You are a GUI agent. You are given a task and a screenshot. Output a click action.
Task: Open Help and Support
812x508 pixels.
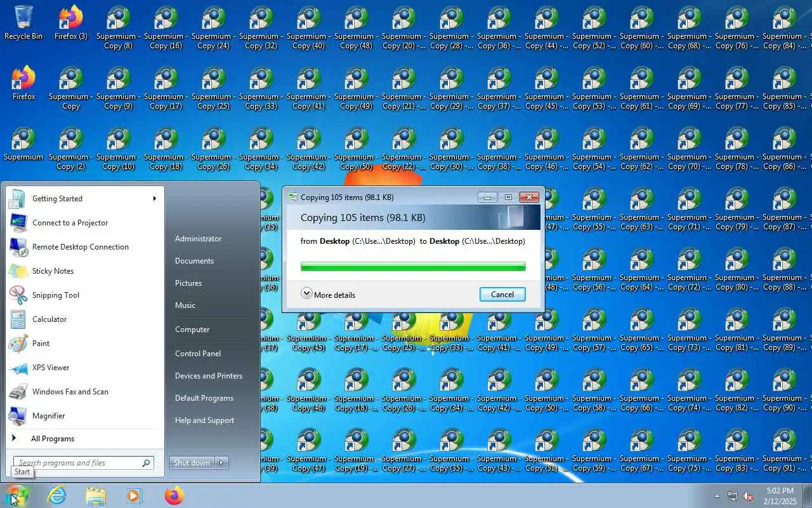204,420
